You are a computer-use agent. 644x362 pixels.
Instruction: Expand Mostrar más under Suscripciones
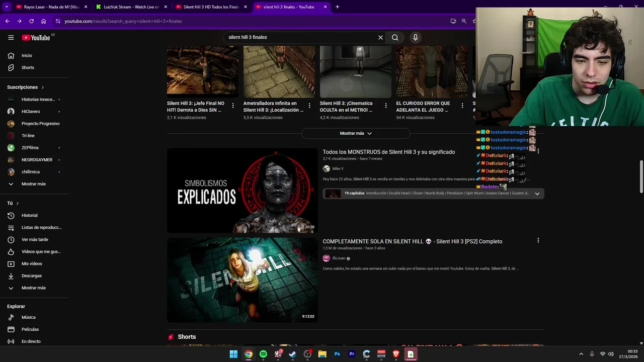click(34, 184)
